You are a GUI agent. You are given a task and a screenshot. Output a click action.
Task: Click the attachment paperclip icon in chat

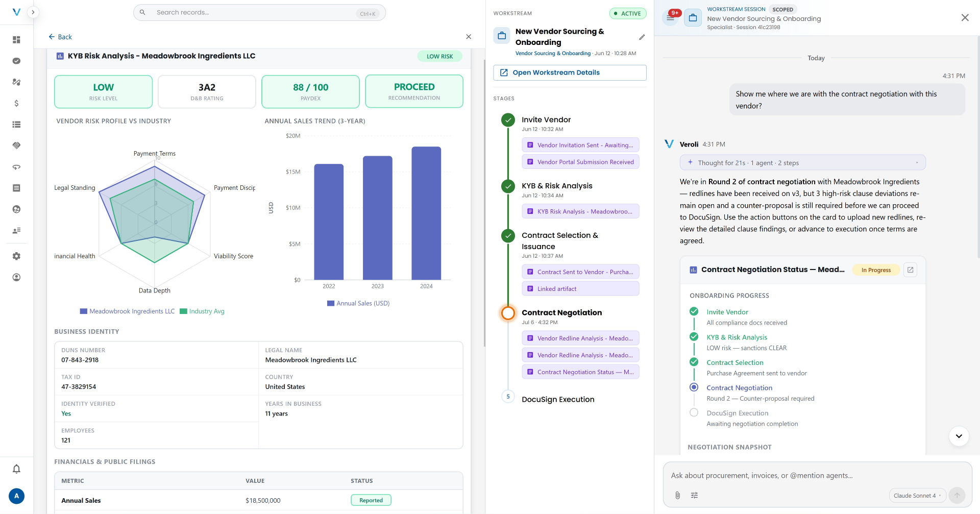coord(677,495)
